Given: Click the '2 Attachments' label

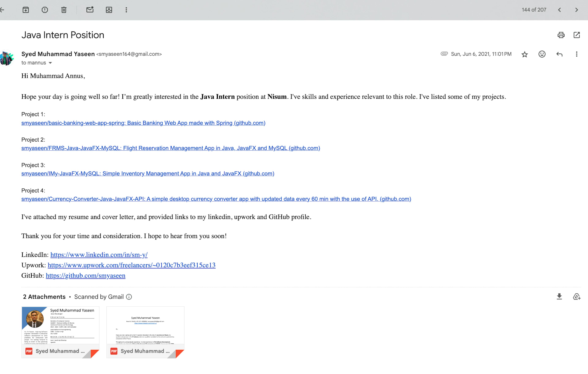Looking at the screenshot, I should coord(44,297).
